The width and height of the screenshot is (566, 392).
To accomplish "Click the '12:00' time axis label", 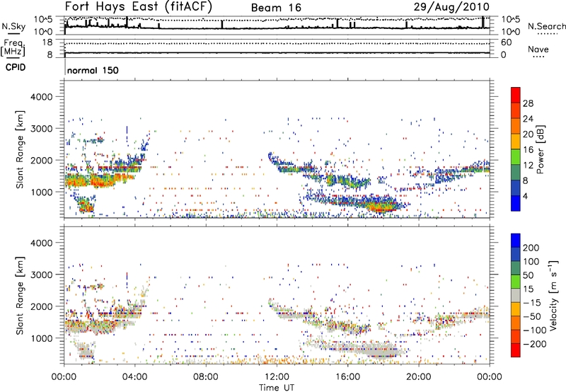I will click(x=277, y=377).
